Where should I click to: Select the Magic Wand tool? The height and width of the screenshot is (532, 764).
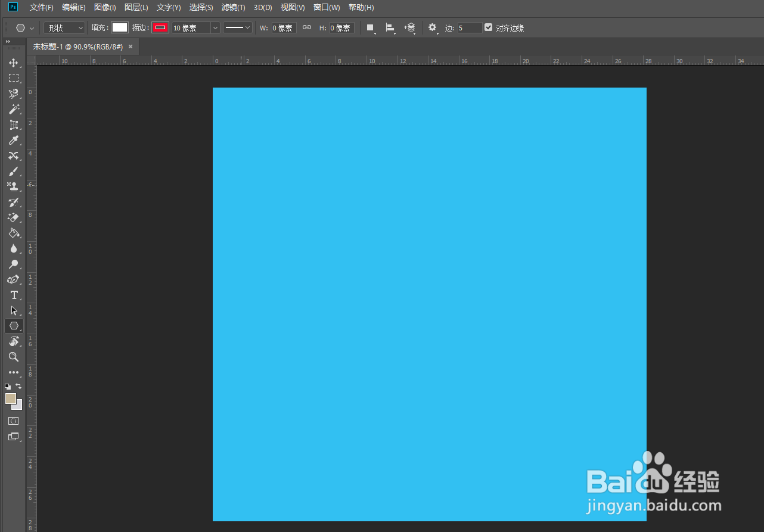pyautogui.click(x=13, y=109)
